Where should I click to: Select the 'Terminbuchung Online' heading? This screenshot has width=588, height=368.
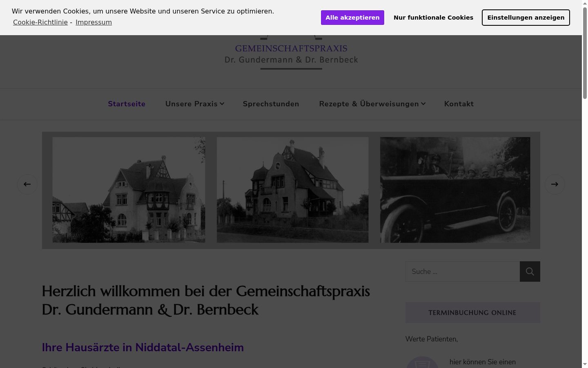click(x=472, y=313)
